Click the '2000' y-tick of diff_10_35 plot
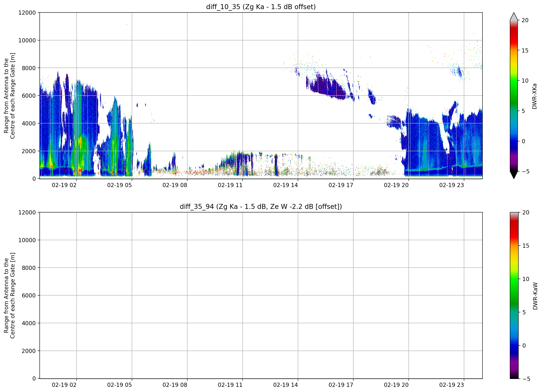Screen dimensions: 542x392 click(x=29, y=151)
